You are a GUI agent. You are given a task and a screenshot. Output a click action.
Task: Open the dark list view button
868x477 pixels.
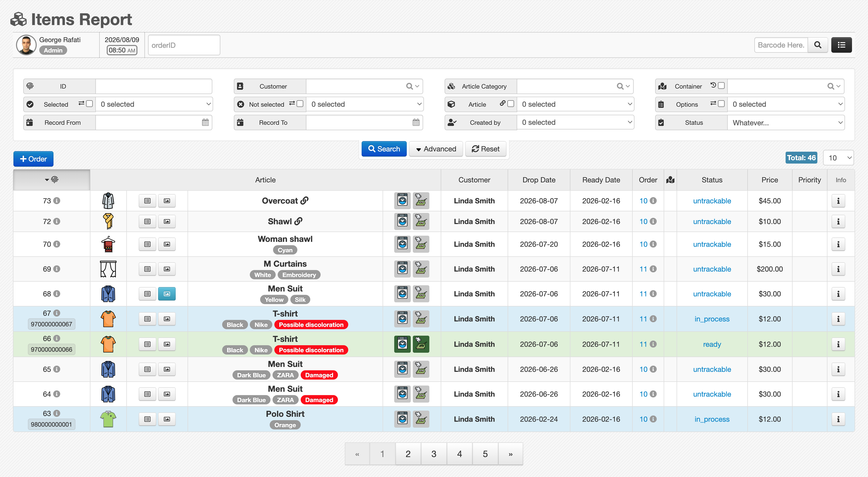click(841, 45)
